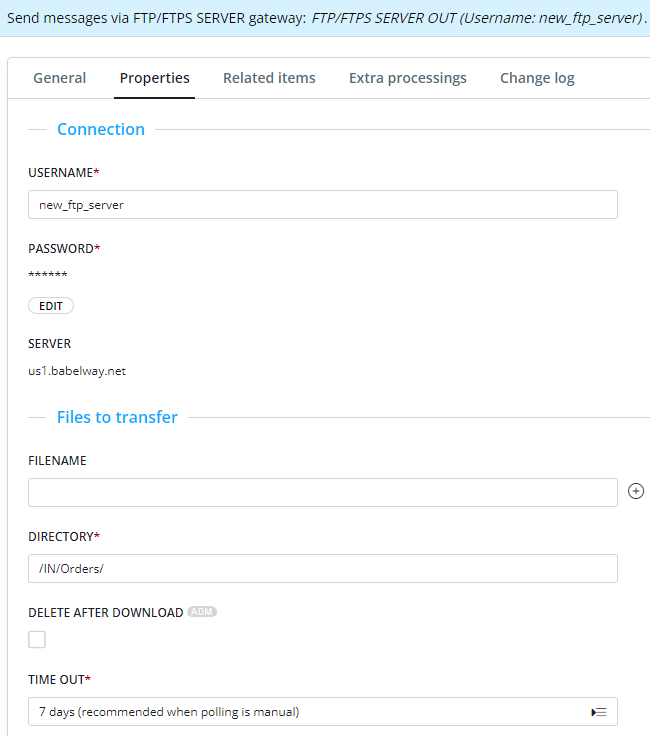The image size is (650, 736).
Task: Click into the empty Filename field
Action: click(322, 492)
